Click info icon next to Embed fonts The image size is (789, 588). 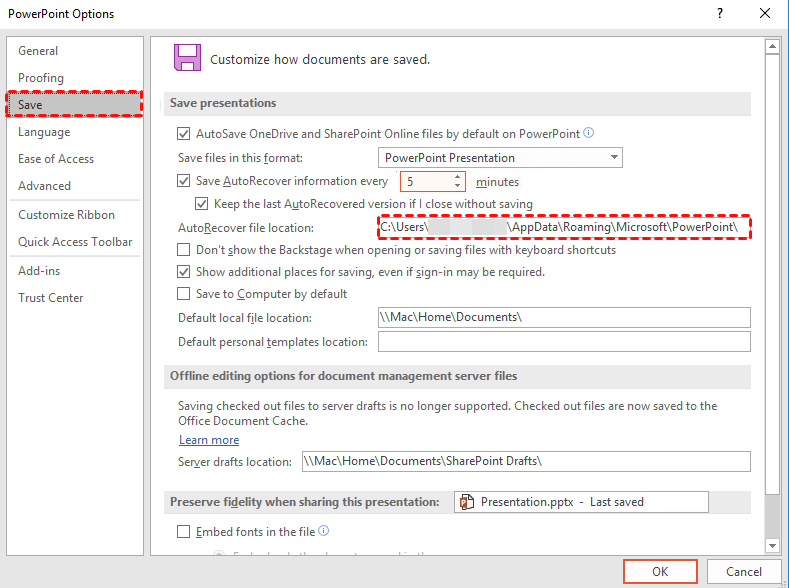click(324, 531)
